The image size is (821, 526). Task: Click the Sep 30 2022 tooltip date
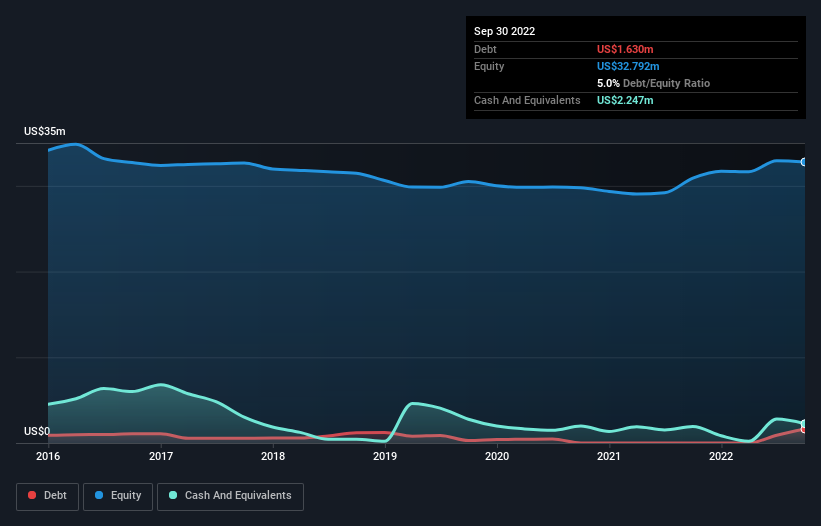[x=505, y=31]
